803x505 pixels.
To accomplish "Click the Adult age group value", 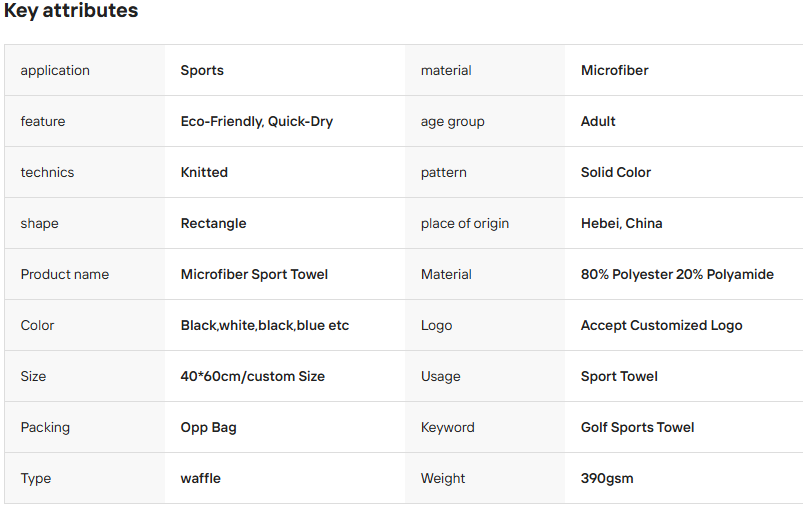I will pyautogui.click(x=598, y=121).
